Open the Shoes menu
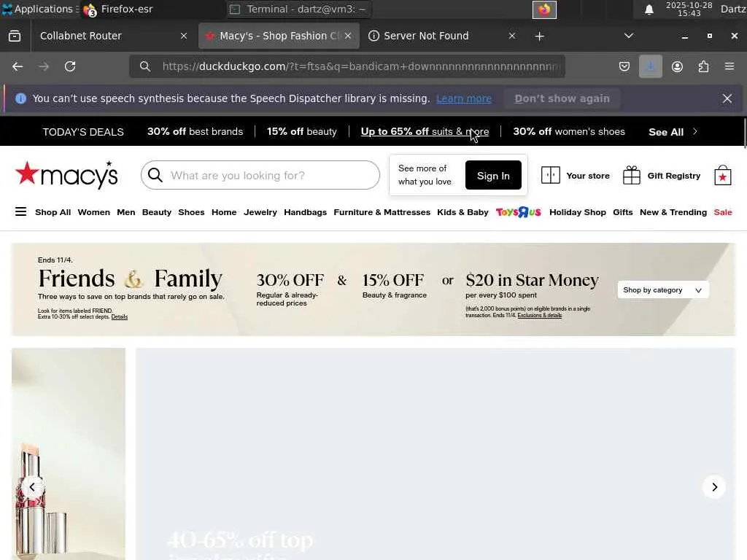This screenshot has width=747, height=560. coord(191,212)
